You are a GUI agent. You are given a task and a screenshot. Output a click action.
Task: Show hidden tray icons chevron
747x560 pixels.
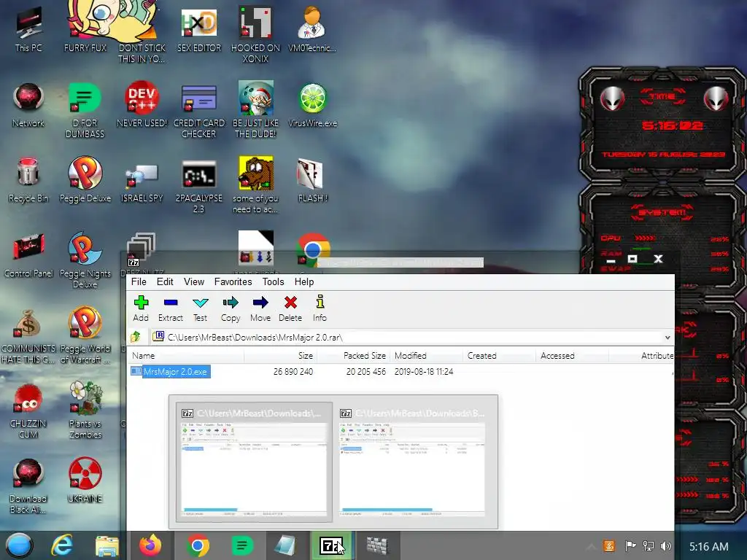591,546
